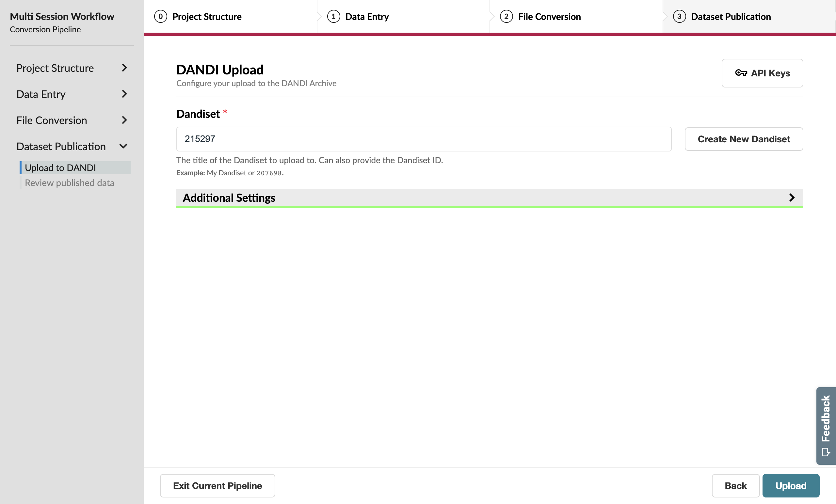Switch to Dataset Publication step tab
836x504 pixels.
749,16
